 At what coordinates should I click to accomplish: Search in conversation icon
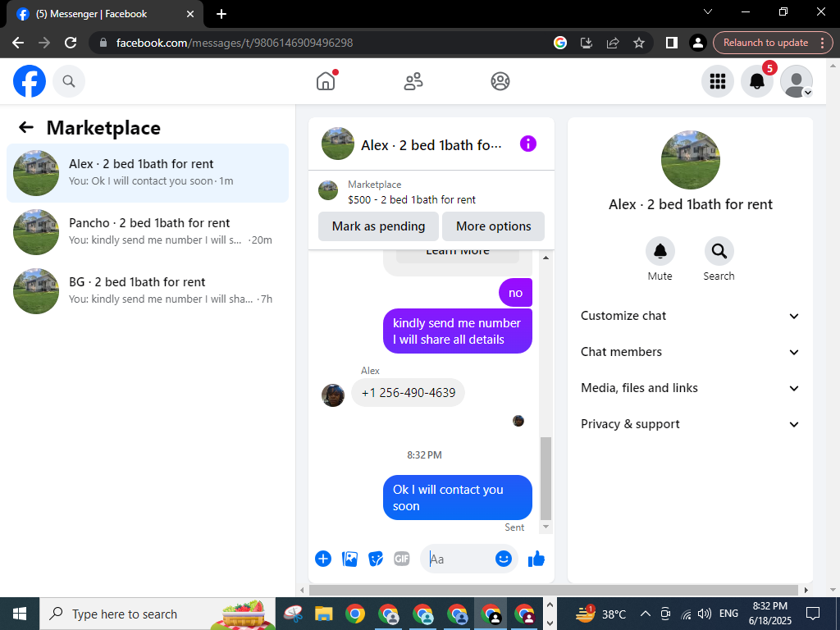click(719, 251)
